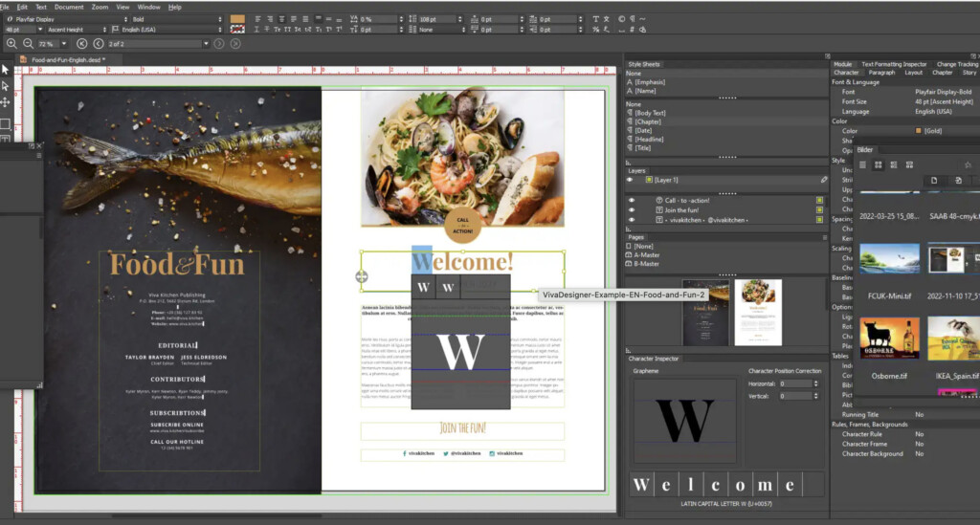Go to next page arrow button

219,44
